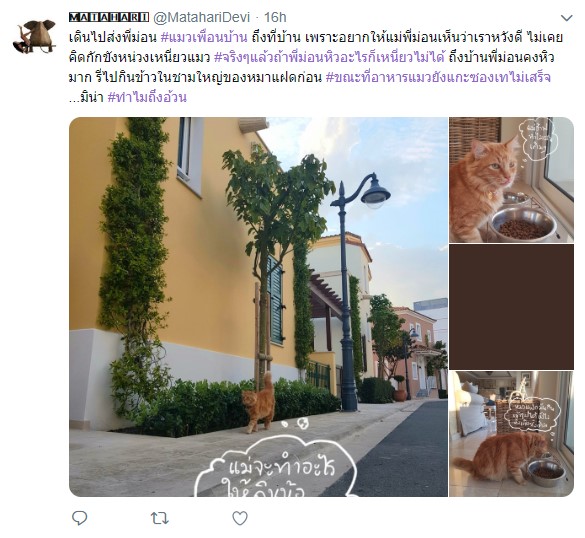Image resolution: width=585 pixels, height=538 pixels.
Task: Click the reply speech bubble icon
Action: pos(79,518)
